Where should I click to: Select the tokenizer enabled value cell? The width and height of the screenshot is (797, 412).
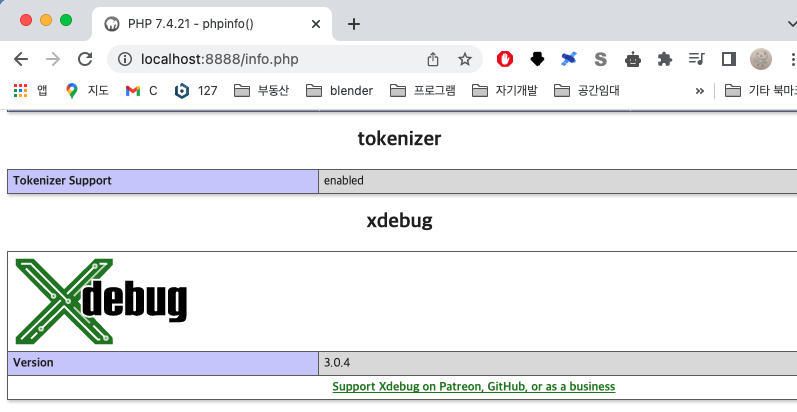[x=558, y=181]
